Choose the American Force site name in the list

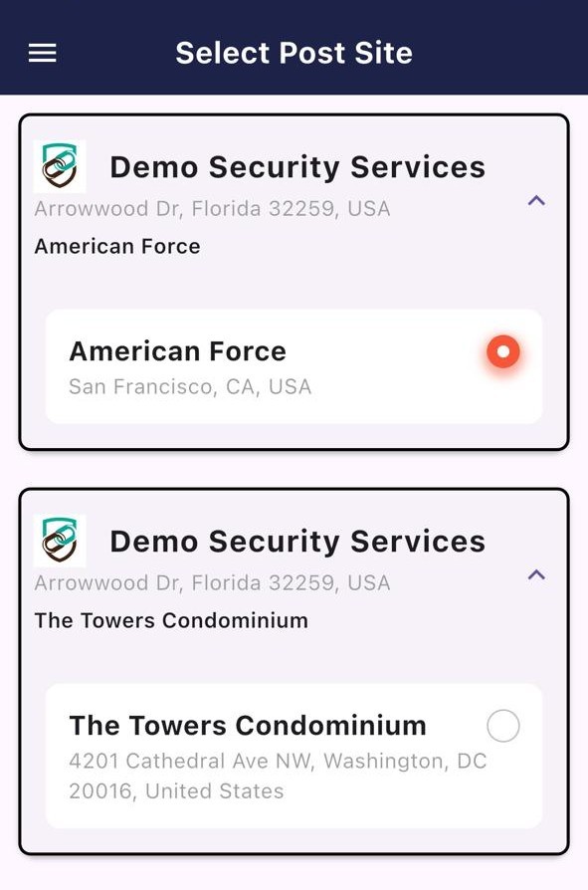coord(177,351)
